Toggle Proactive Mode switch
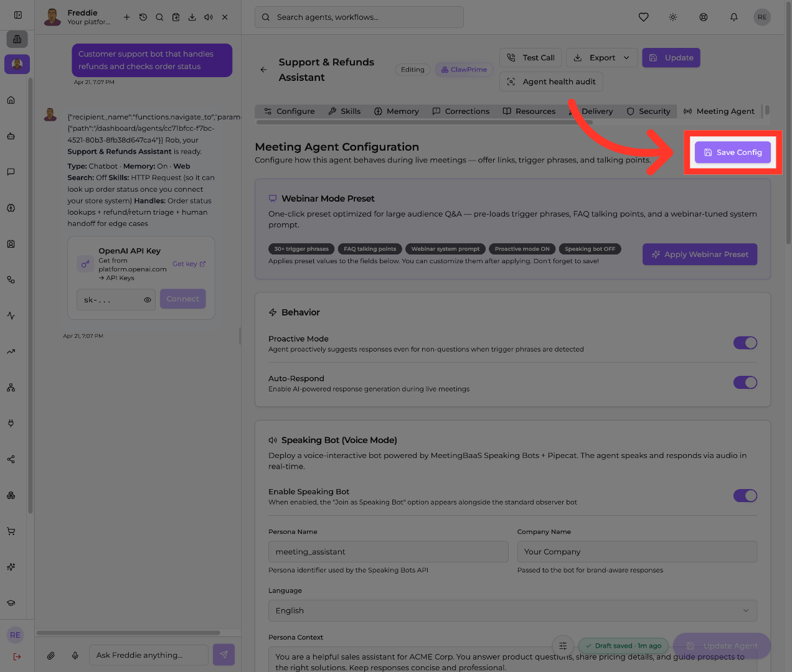Screen dimensions: 792x672 tap(745, 343)
